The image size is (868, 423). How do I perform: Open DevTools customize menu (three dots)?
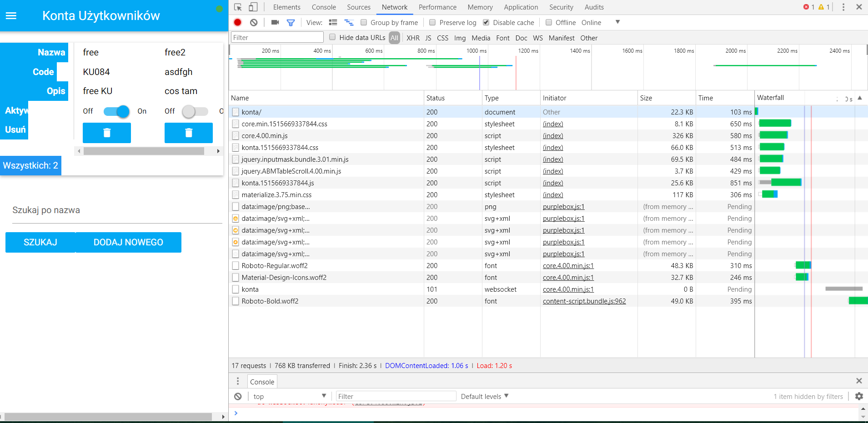(843, 7)
